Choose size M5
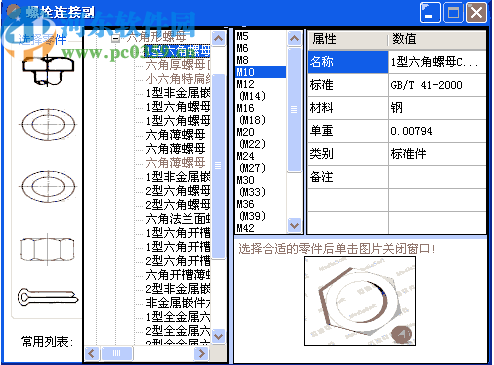This screenshot has height=365, width=494. coord(242,36)
